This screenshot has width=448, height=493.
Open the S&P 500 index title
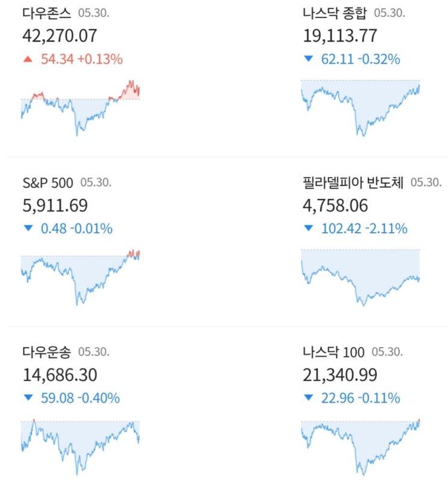point(48,183)
